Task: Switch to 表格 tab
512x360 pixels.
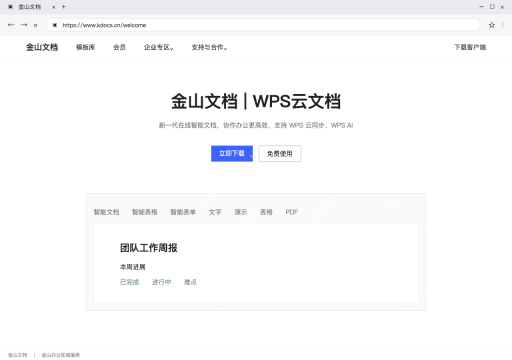Action: pyautogui.click(x=266, y=212)
